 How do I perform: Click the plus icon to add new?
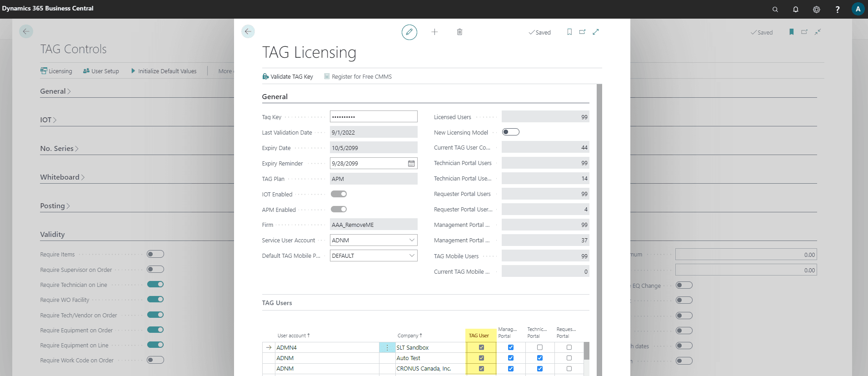coord(434,32)
